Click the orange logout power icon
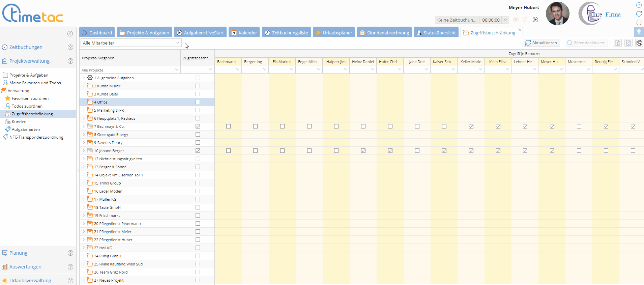 [639, 23]
